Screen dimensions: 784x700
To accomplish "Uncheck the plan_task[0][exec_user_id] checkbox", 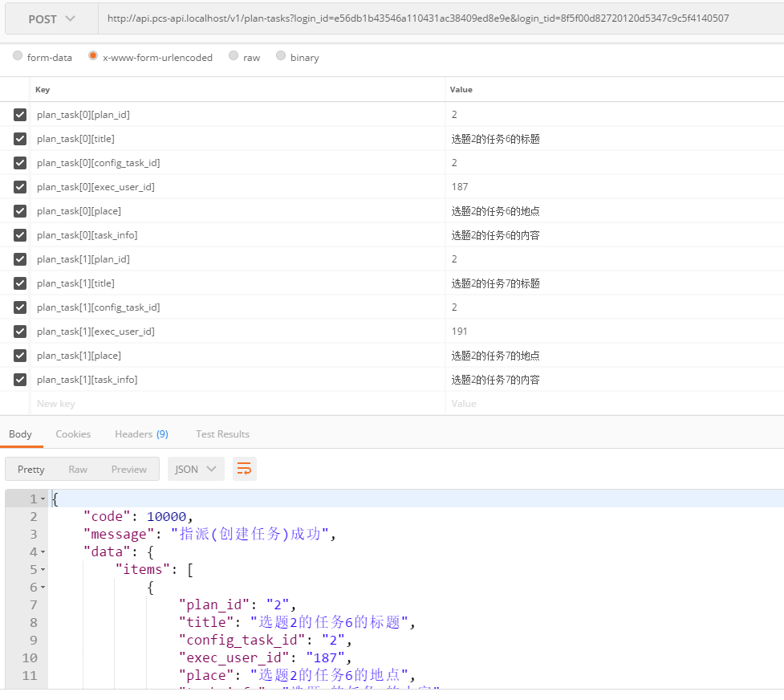I will 20,187.
